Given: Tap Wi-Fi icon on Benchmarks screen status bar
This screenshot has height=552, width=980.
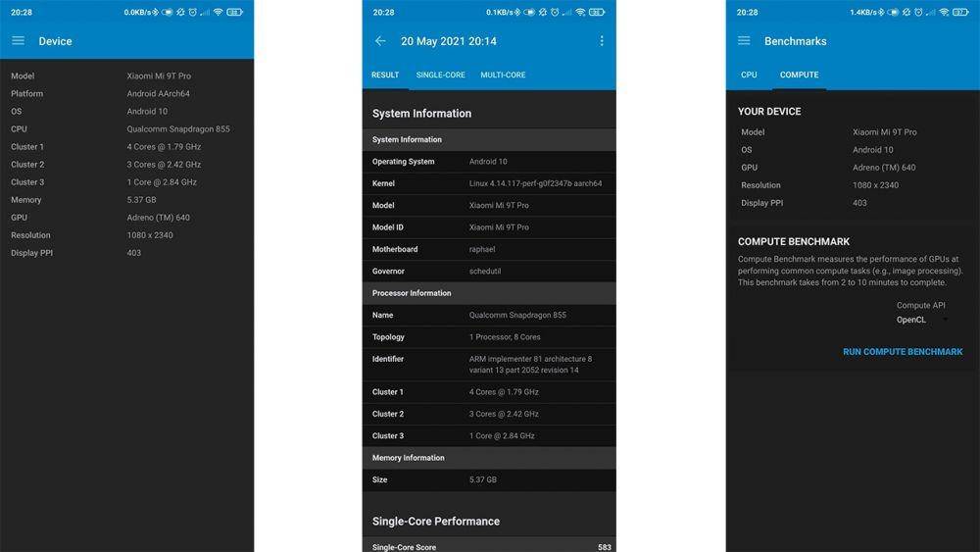Looking at the screenshot, I should coord(945,12).
